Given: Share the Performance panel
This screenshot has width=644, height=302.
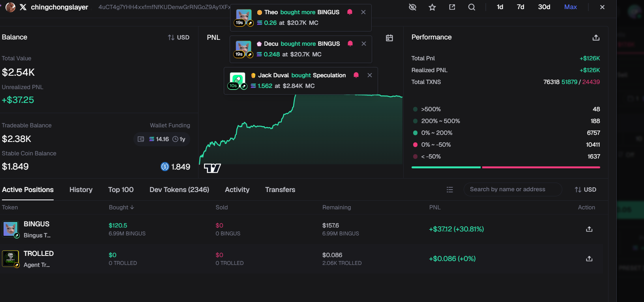Looking at the screenshot, I should coord(596,37).
